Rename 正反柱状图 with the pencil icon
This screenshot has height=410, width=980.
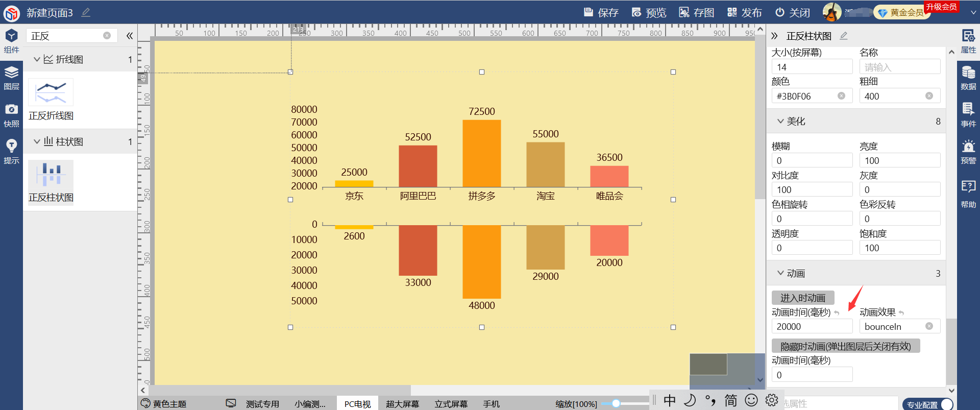(844, 36)
